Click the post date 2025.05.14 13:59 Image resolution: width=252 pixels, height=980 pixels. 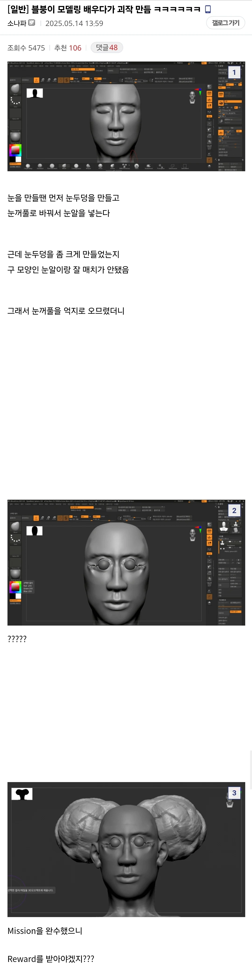pos(74,23)
